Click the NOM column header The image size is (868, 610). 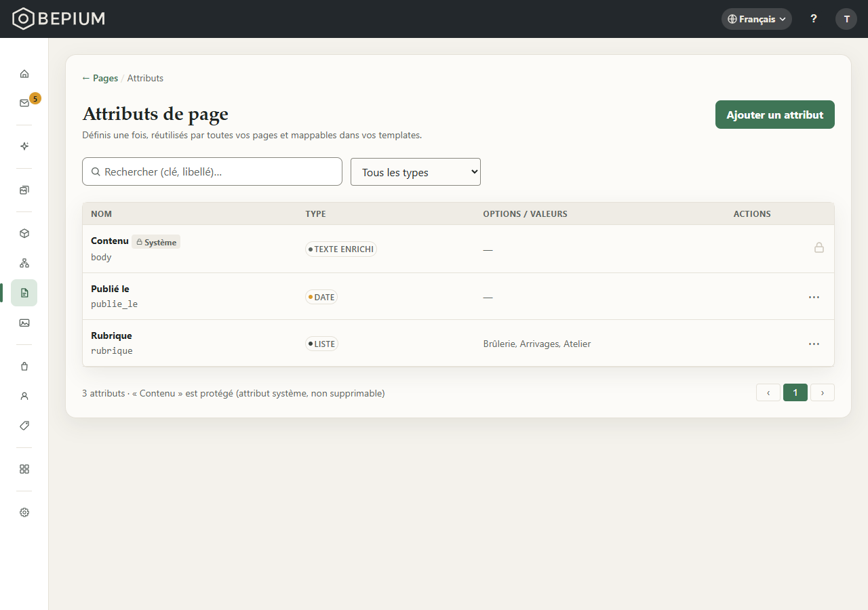(x=101, y=213)
